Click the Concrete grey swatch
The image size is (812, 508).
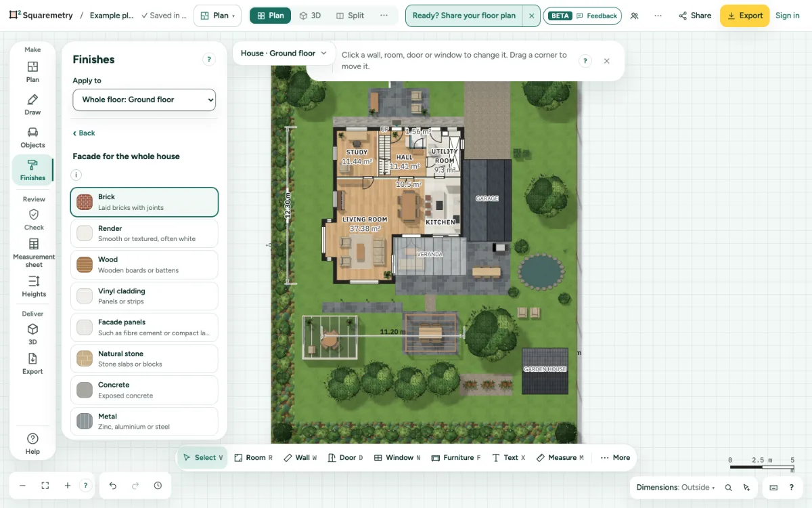(x=85, y=390)
